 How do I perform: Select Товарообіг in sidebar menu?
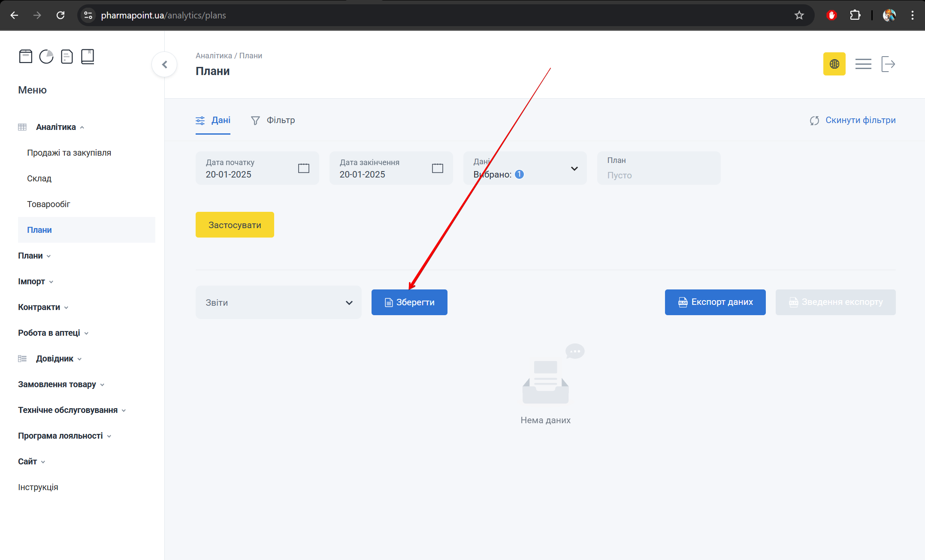tap(48, 204)
